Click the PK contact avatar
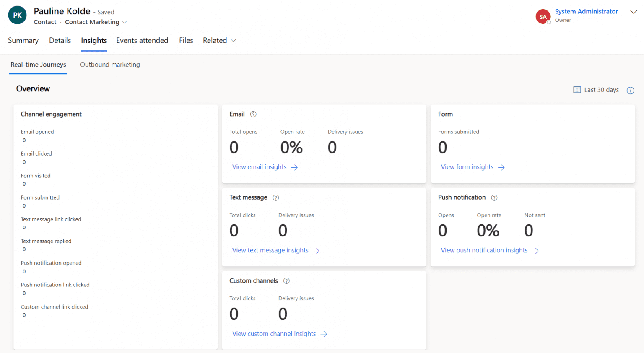 [17, 15]
